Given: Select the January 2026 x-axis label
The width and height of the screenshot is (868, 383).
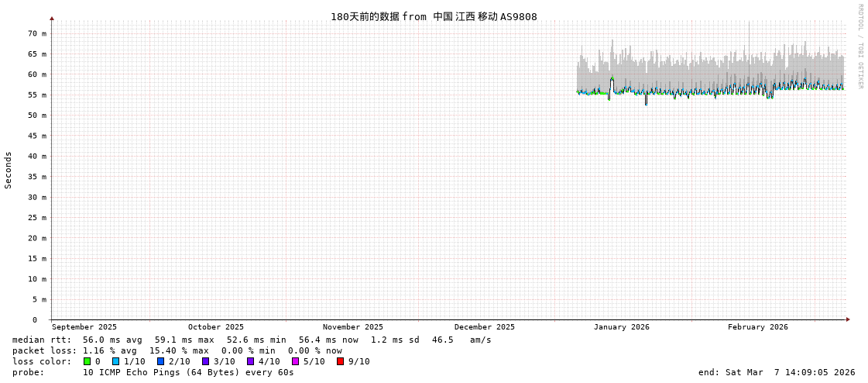Looking at the screenshot, I should coord(621,327).
